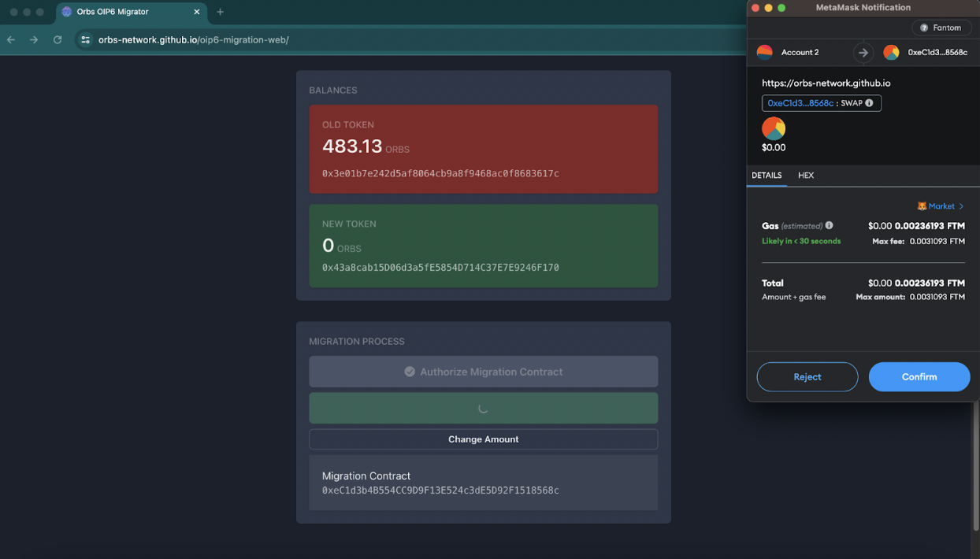Click the Change Amount button

pos(483,439)
